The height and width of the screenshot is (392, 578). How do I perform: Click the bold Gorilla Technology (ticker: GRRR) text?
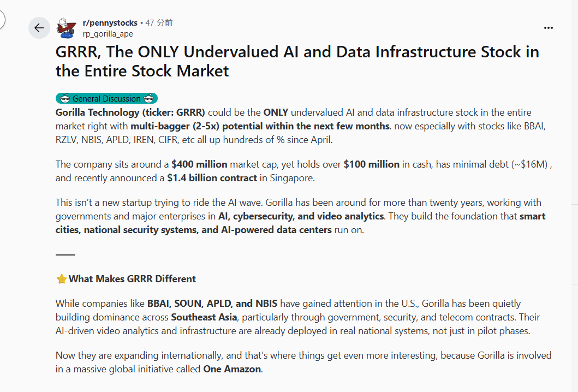(130, 112)
